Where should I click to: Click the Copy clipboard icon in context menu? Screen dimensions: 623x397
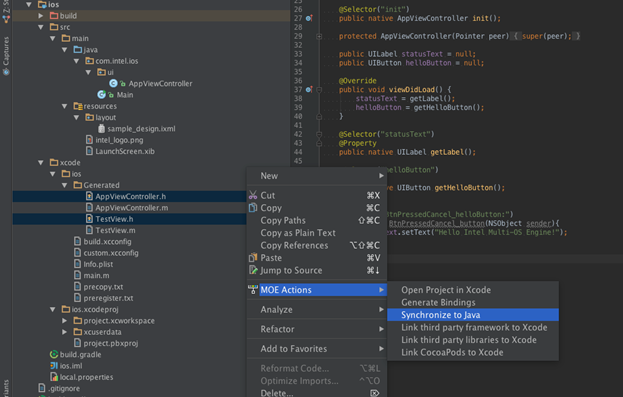click(253, 208)
